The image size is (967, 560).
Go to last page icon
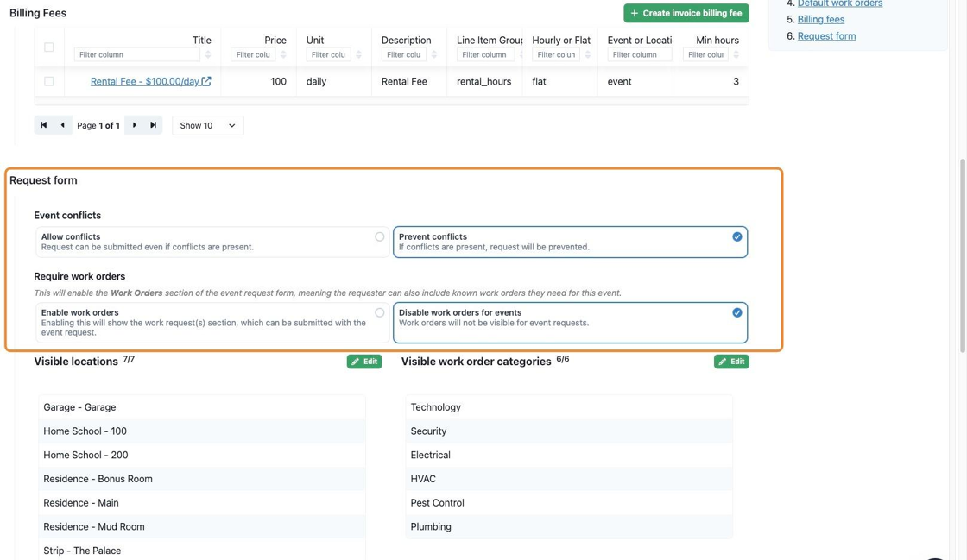coord(153,125)
